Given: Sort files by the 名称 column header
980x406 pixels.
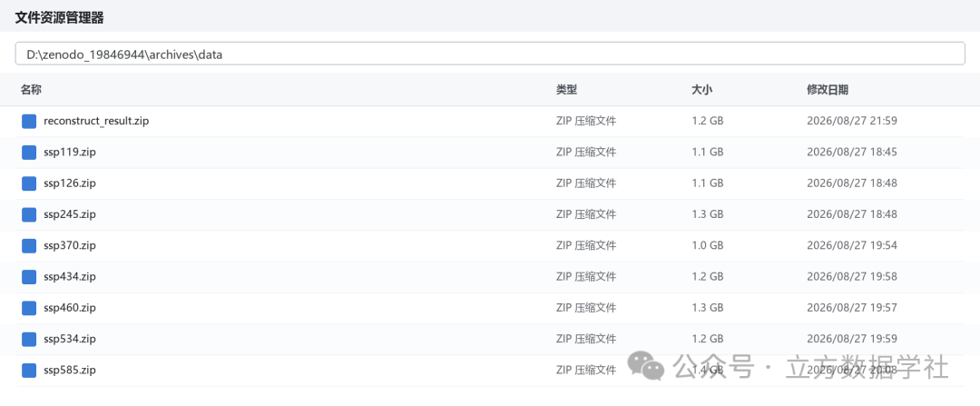Looking at the screenshot, I should point(31,90).
